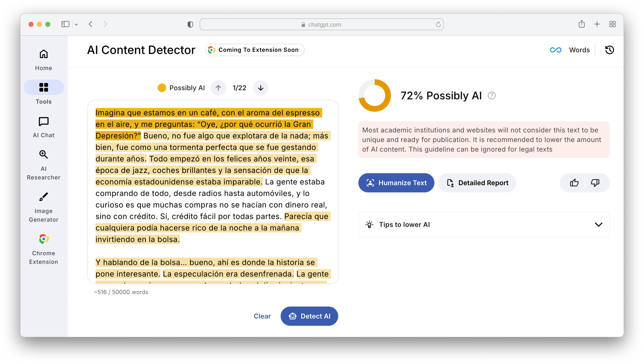Click the Clear link
The height and width of the screenshot is (364, 644).
click(x=262, y=316)
